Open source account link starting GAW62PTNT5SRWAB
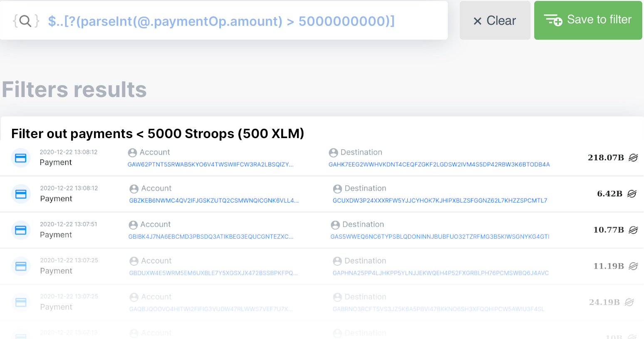 (x=211, y=165)
